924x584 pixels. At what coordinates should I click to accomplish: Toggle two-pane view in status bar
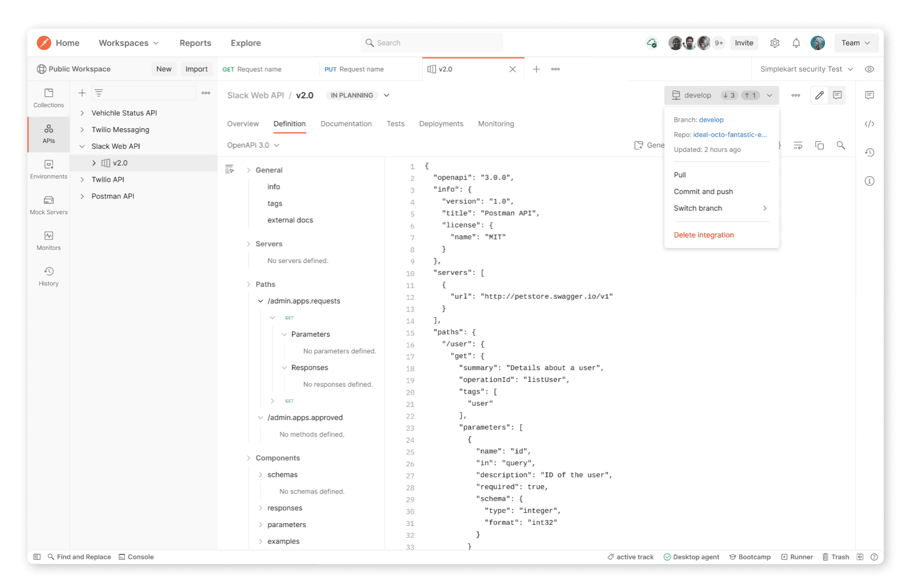(x=859, y=557)
